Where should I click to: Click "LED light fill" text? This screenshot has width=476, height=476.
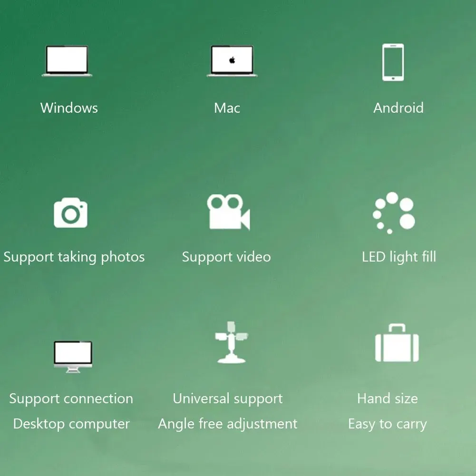point(399,257)
